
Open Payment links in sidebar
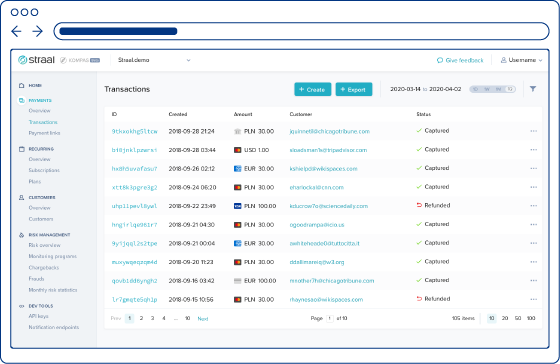pos(44,133)
